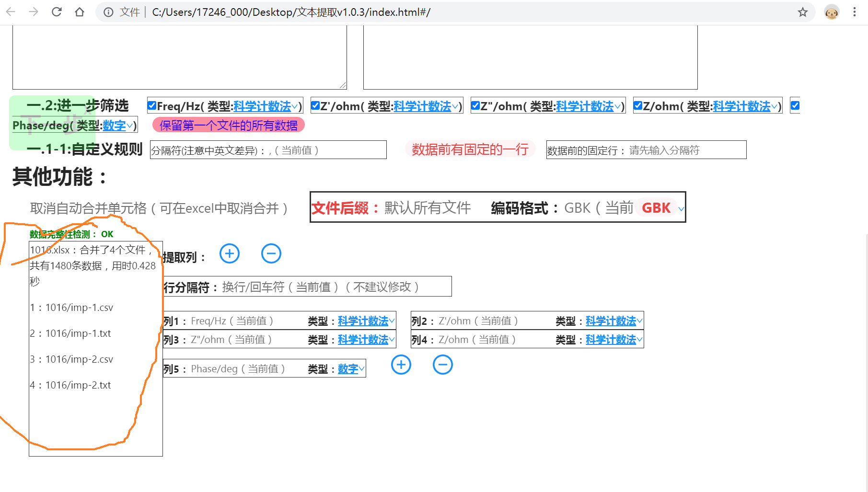Remove column with minus next to 提取列
This screenshot has width=868, height=492.
(x=271, y=253)
